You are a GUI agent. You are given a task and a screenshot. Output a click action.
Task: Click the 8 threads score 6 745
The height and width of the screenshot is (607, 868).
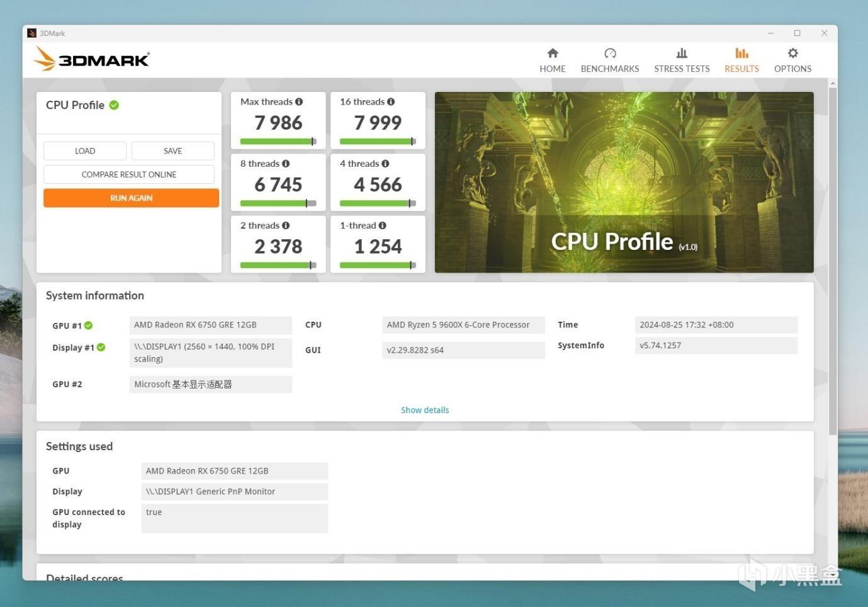point(278,184)
